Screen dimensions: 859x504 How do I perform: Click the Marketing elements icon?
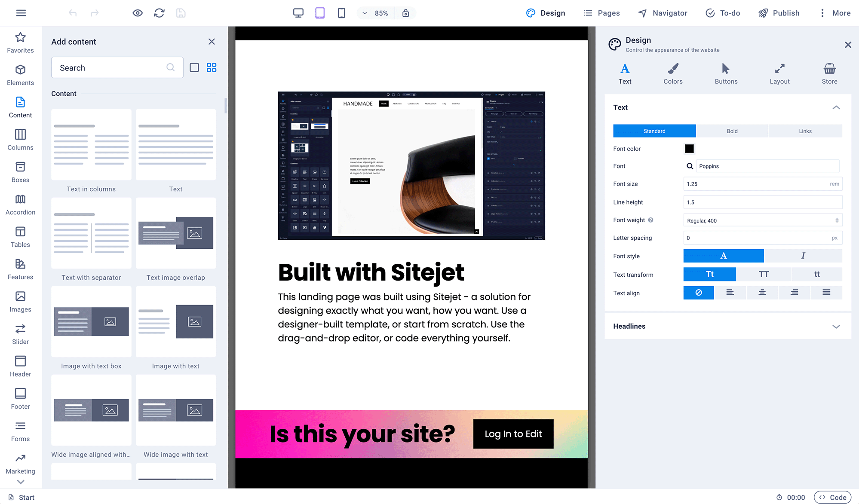(x=20, y=458)
